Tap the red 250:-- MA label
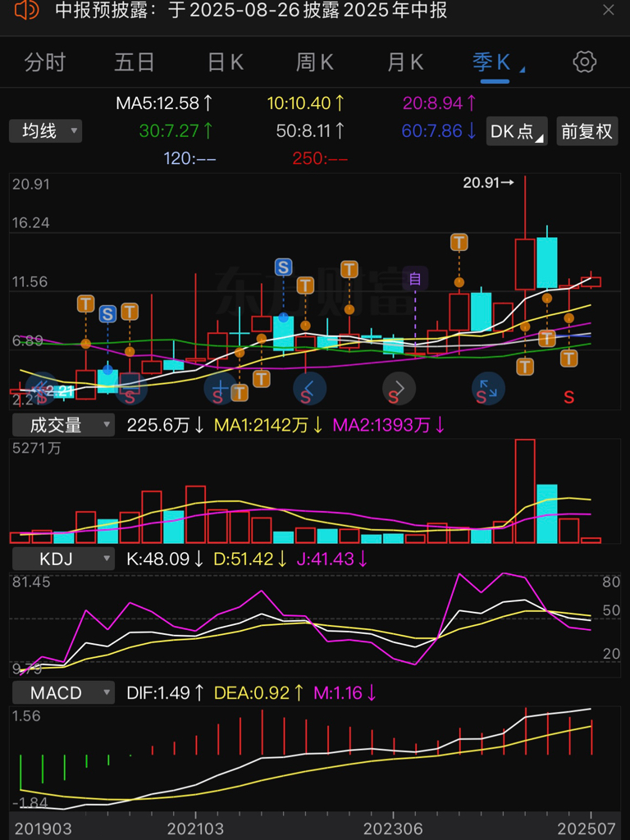Viewport: 630px width, 840px height. tap(320, 158)
